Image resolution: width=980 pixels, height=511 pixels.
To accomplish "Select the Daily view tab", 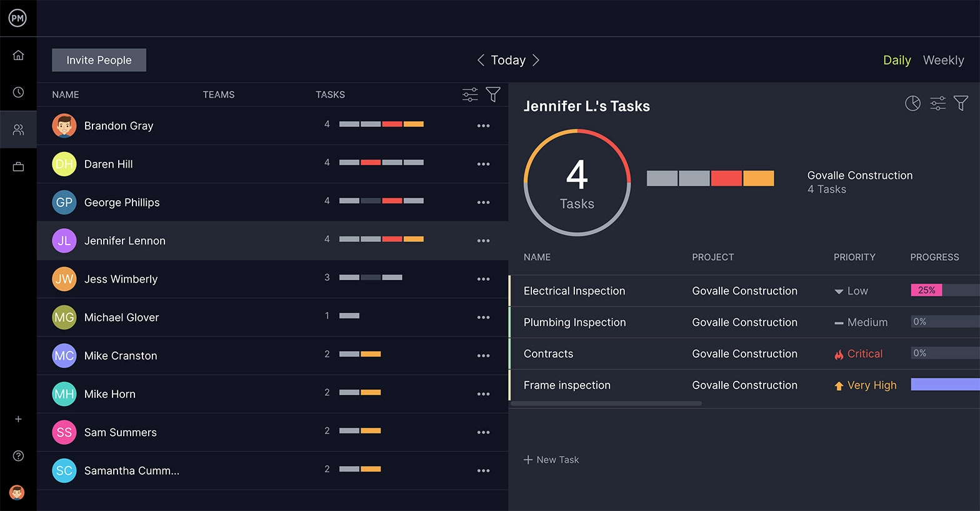I will [x=896, y=60].
